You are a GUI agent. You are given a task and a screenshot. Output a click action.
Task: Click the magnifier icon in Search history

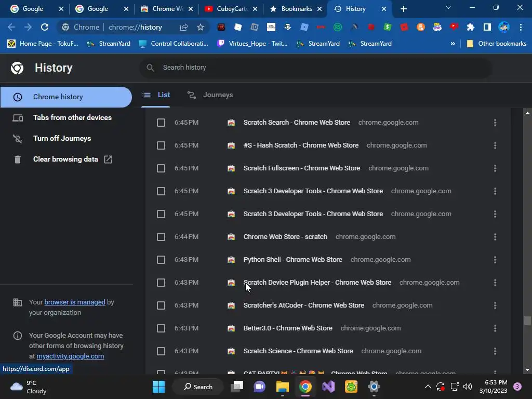pyautogui.click(x=150, y=68)
